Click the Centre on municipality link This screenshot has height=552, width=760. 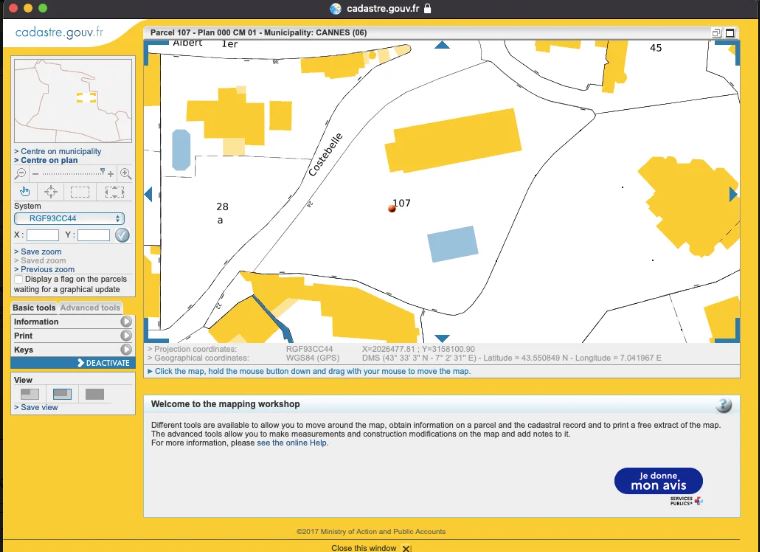(x=58, y=152)
